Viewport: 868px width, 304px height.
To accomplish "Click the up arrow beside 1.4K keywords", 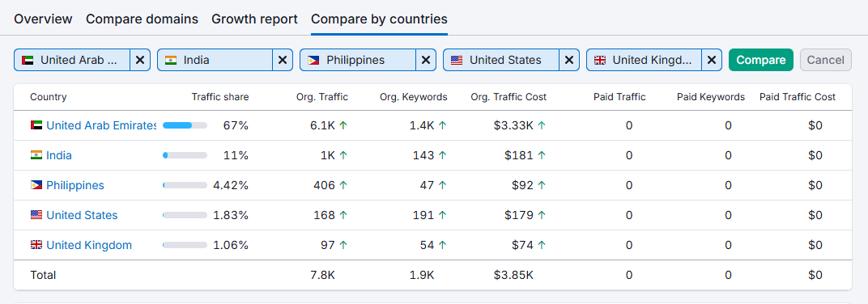I will tap(442, 125).
